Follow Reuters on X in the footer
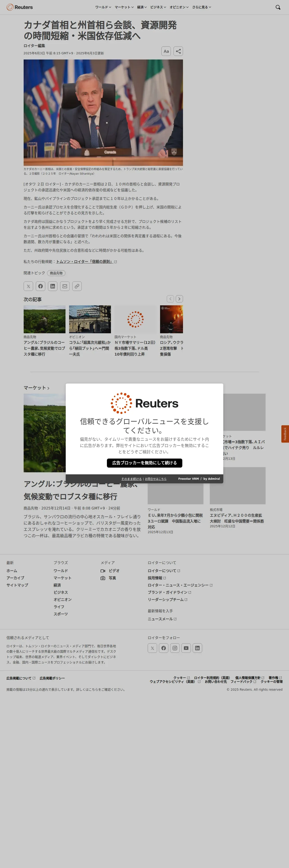This screenshot has width=289, height=868. tap(152, 648)
